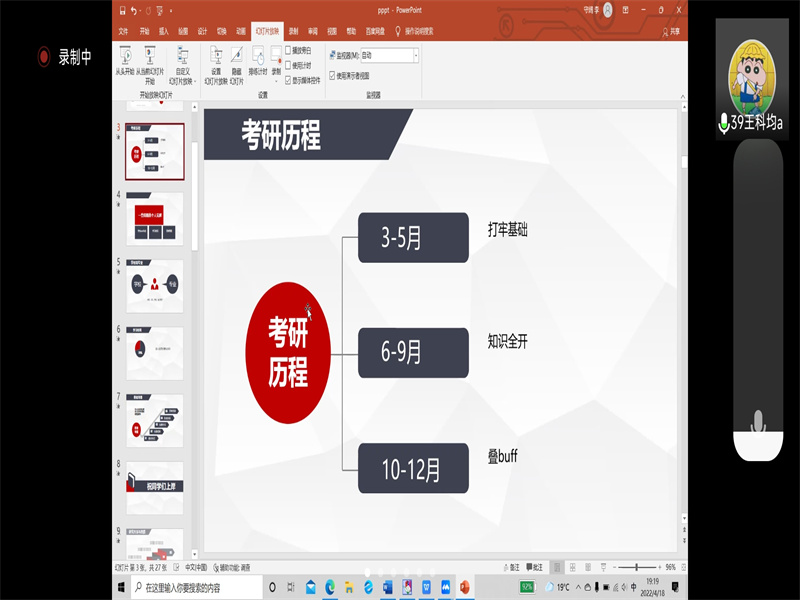Toggle the Use Presenter View checkbox
The image size is (800, 600).
click(x=332, y=75)
